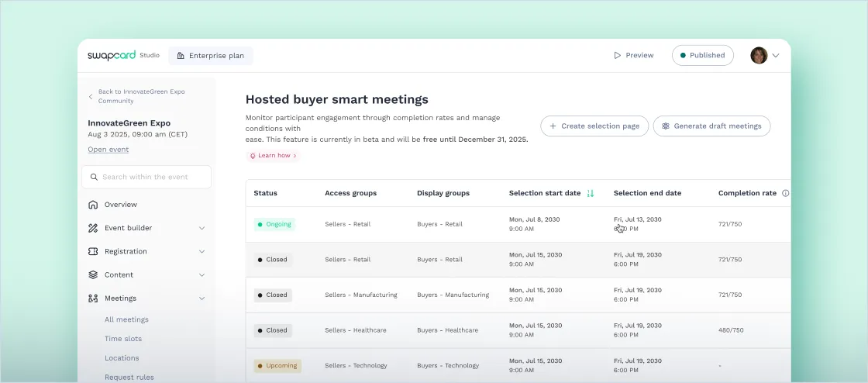The image size is (868, 383).
Task: Open the Open event link
Action: tap(108, 150)
